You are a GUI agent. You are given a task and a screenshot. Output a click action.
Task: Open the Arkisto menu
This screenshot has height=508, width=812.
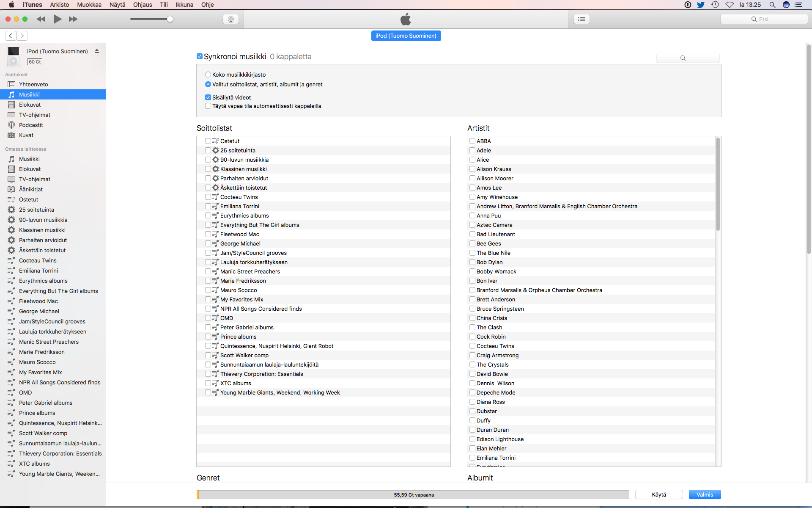[59, 5]
